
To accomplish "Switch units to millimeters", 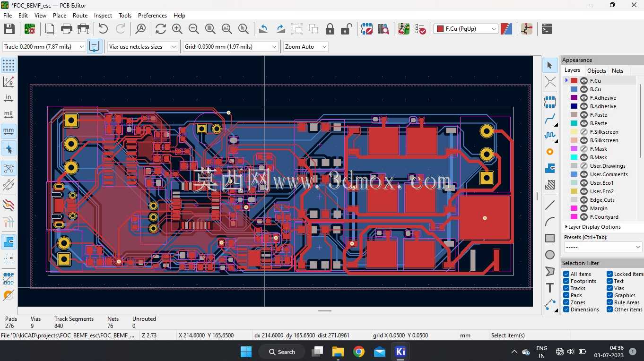I will (9, 131).
